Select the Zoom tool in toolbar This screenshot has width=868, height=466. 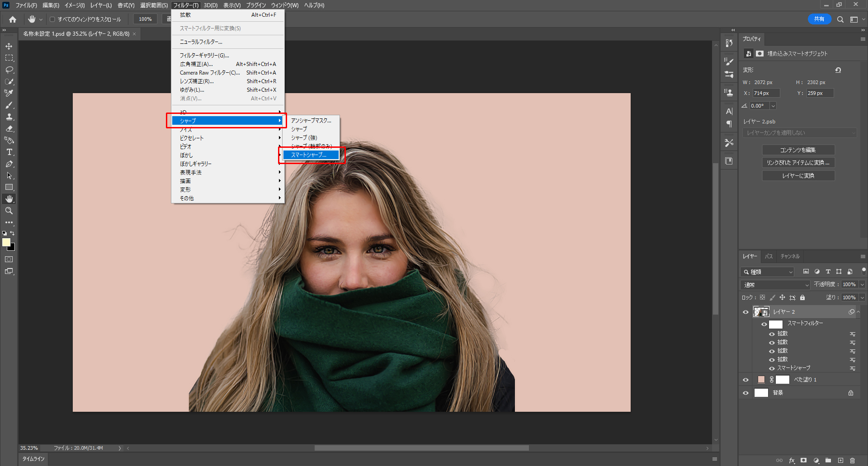[x=9, y=211]
